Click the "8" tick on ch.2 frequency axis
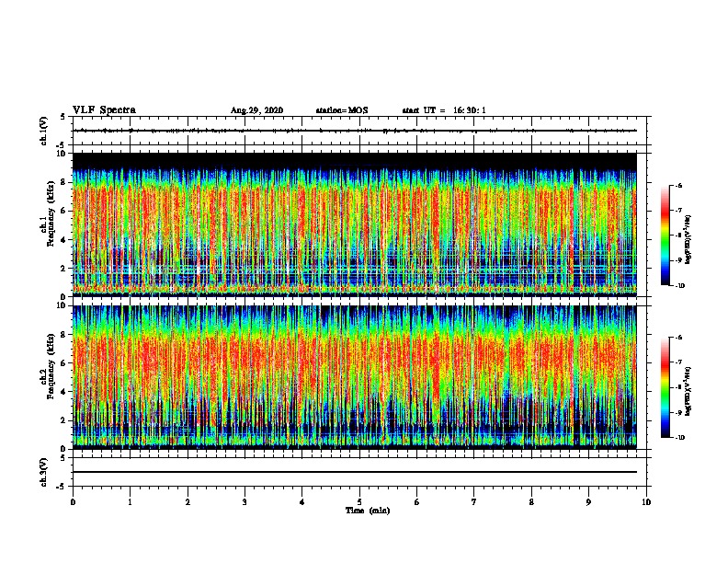 [x=63, y=335]
